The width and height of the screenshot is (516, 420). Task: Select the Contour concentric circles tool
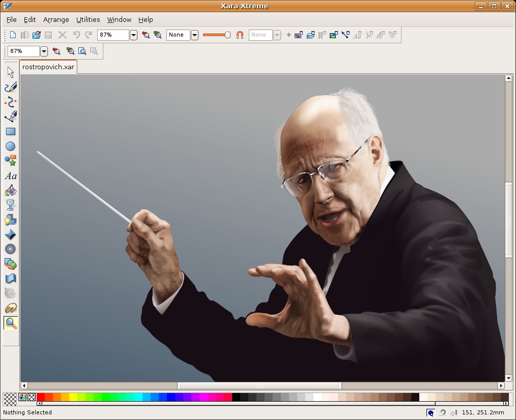11,249
